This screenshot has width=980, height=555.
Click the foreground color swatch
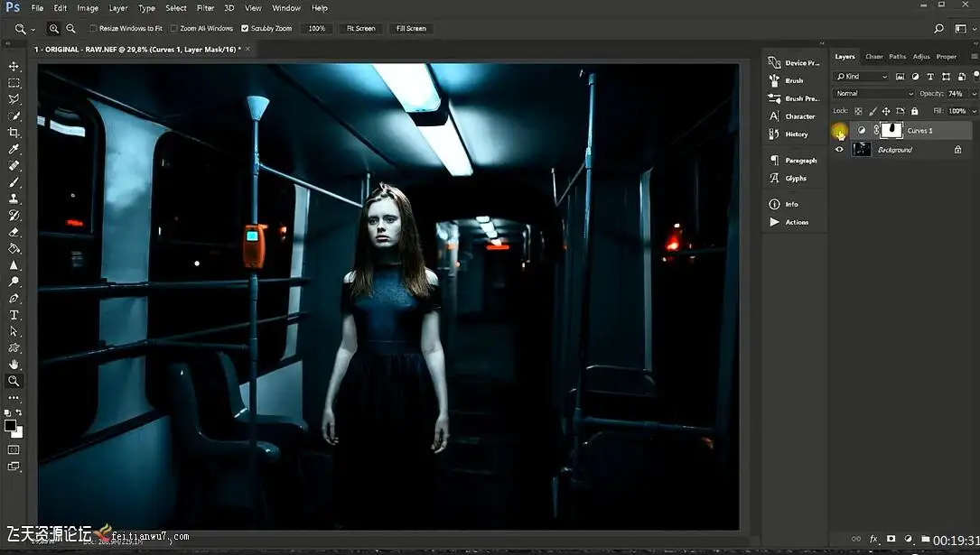[10, 425]
